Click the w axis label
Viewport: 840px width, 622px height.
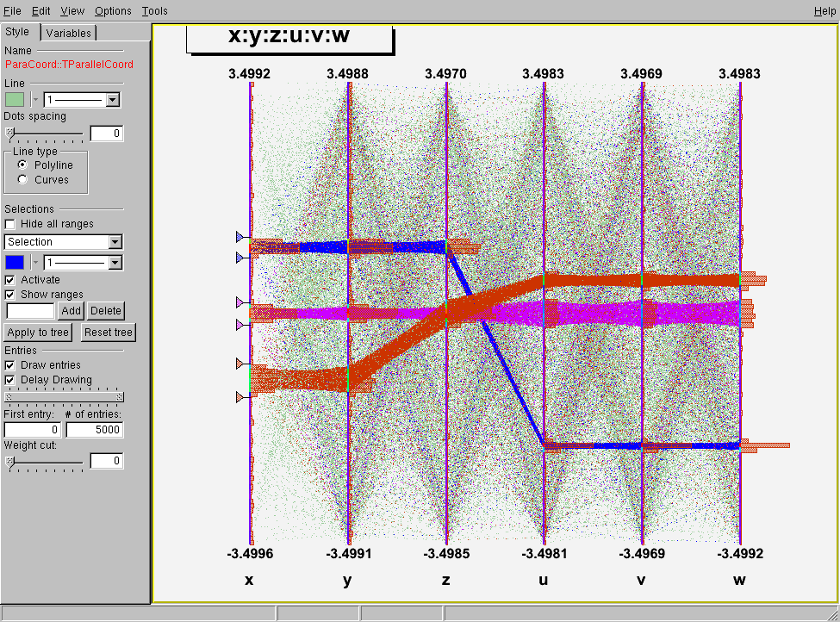point(739,580)
